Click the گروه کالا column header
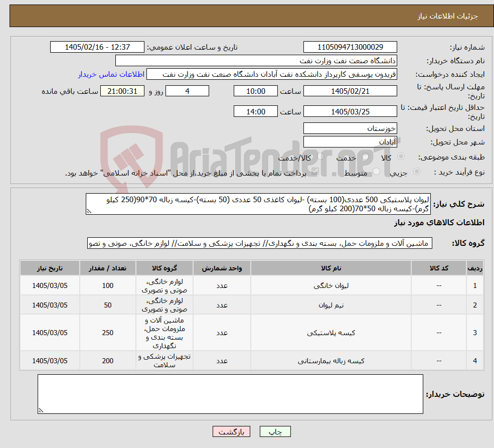This screenshot has height=448, width=494. coord(164,268)
